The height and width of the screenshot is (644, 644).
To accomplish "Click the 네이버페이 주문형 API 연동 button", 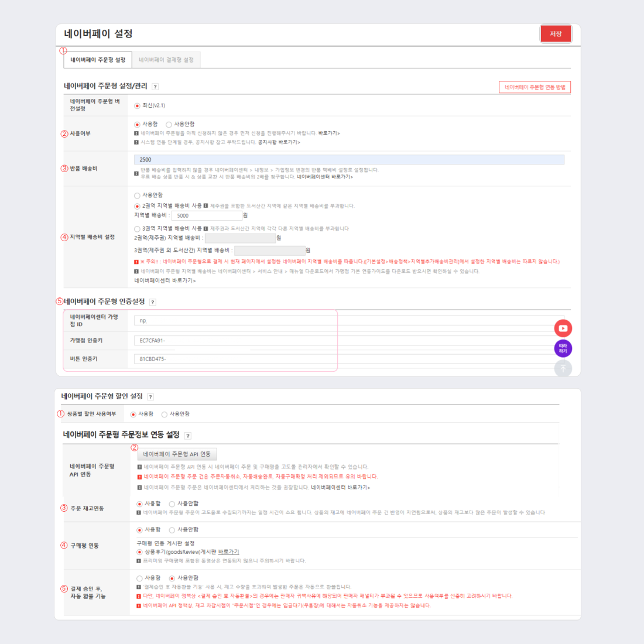I will [177, 454].
